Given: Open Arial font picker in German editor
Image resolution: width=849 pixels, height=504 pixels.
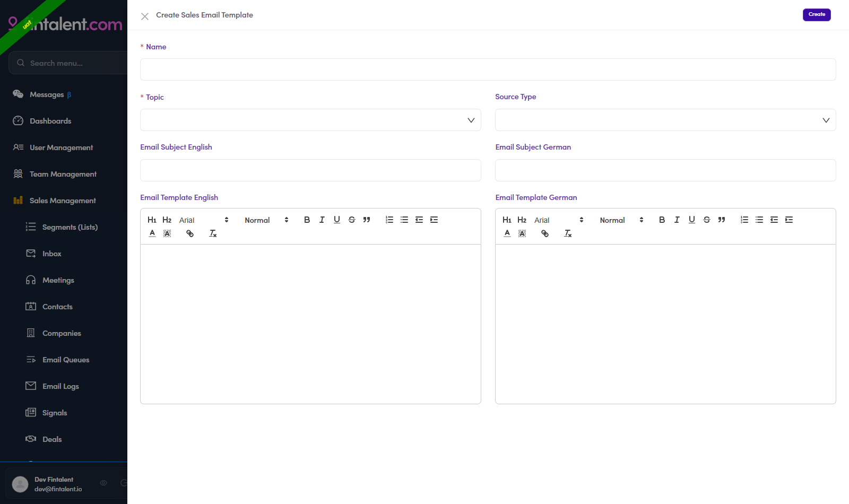Looking at the screenshot, I should [559, 220].
